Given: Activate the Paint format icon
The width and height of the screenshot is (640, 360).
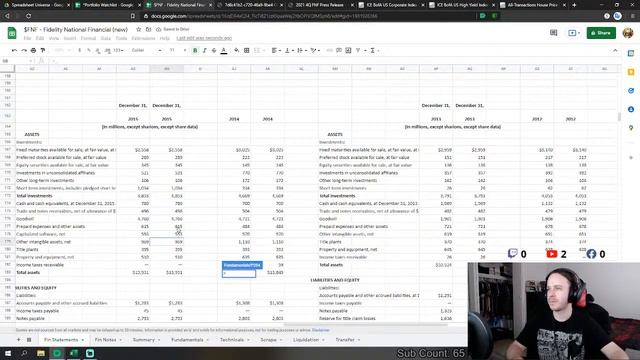Looking at the screenshot, I should tap(42, 50).
